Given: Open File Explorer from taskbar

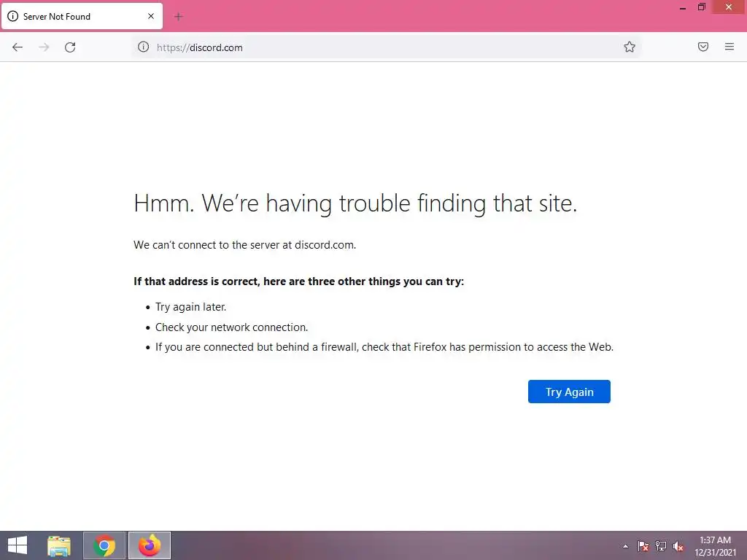Looking at the screenshot, I should click(x=59, y=545).
